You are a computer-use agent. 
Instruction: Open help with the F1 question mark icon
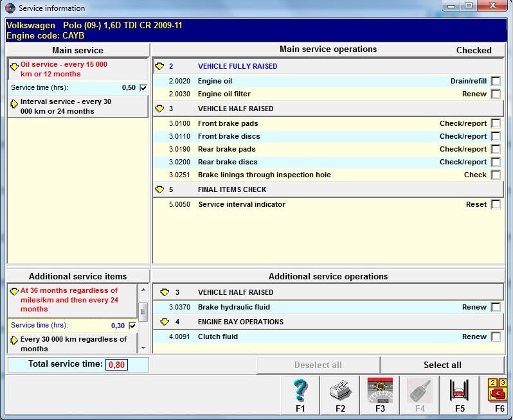300,390
